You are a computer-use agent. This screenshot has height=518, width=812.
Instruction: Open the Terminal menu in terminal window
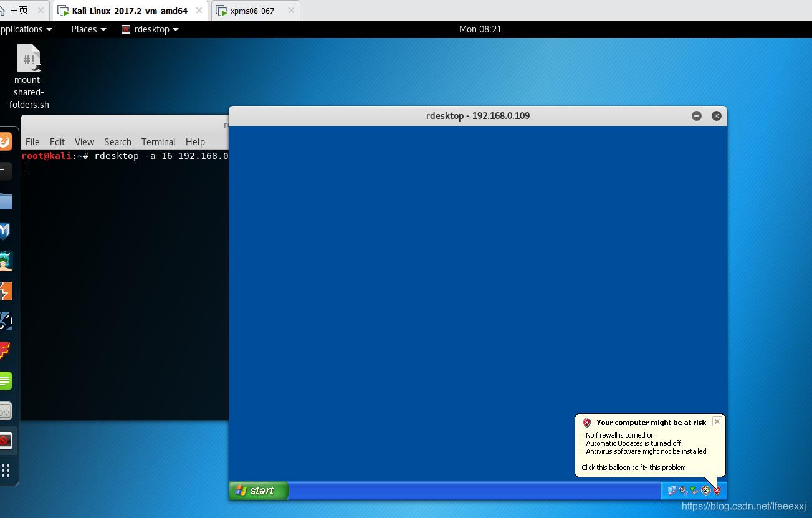click(158, 142)
